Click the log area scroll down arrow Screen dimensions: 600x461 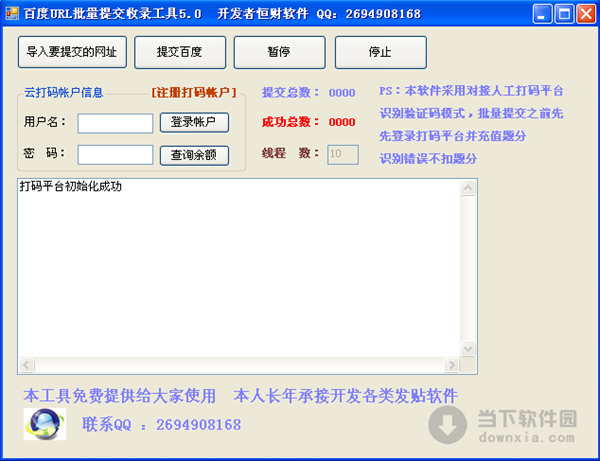[469, 349]
